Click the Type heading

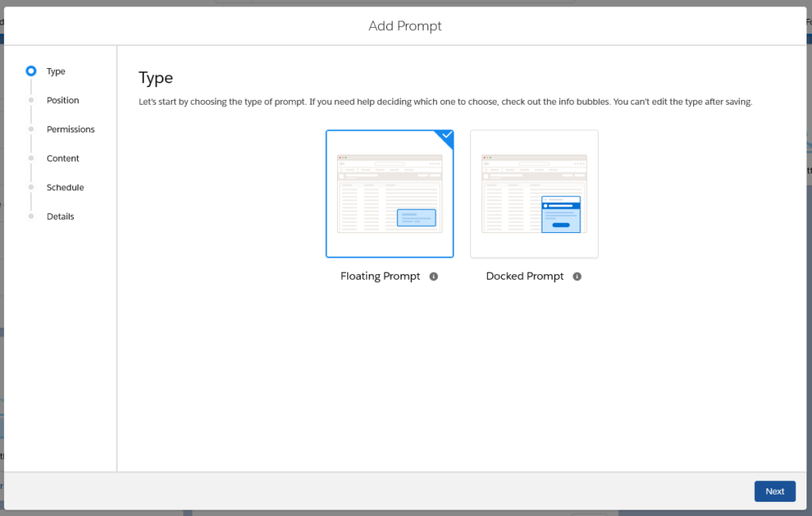click(156, 78)
